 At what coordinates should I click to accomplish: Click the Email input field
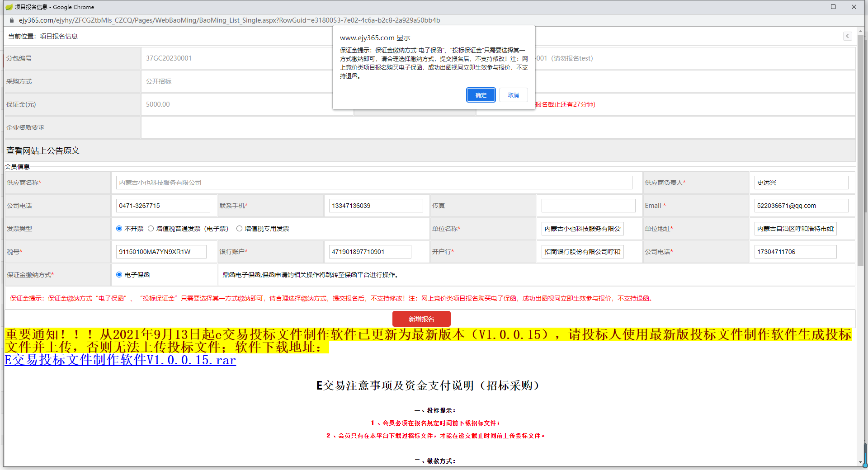pyautogui.click(x=801, y=206)
